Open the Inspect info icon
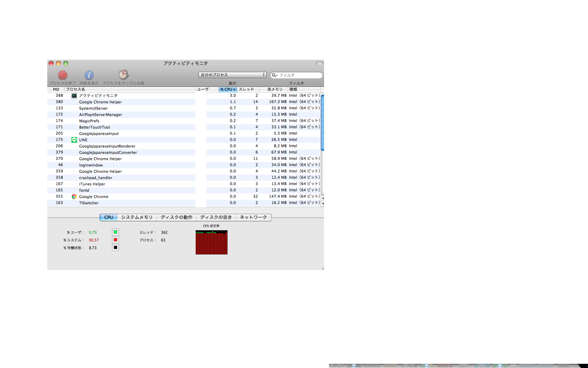The width and height of the screenshot is (588, 368). click(89, 75)
